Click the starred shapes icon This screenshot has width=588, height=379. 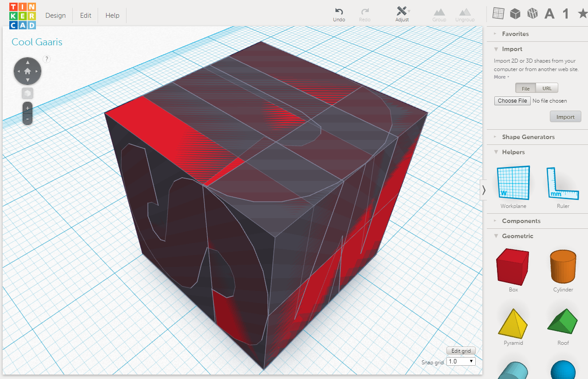(583, 13)
